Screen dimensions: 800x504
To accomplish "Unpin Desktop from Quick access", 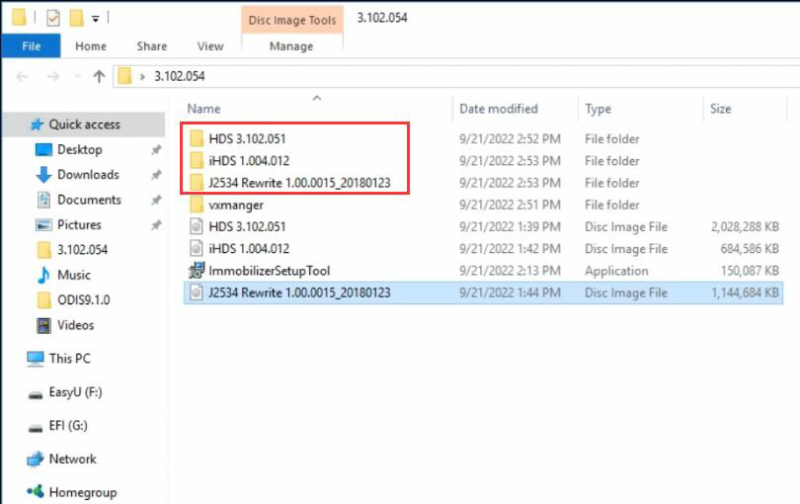I will click(156, 149).
